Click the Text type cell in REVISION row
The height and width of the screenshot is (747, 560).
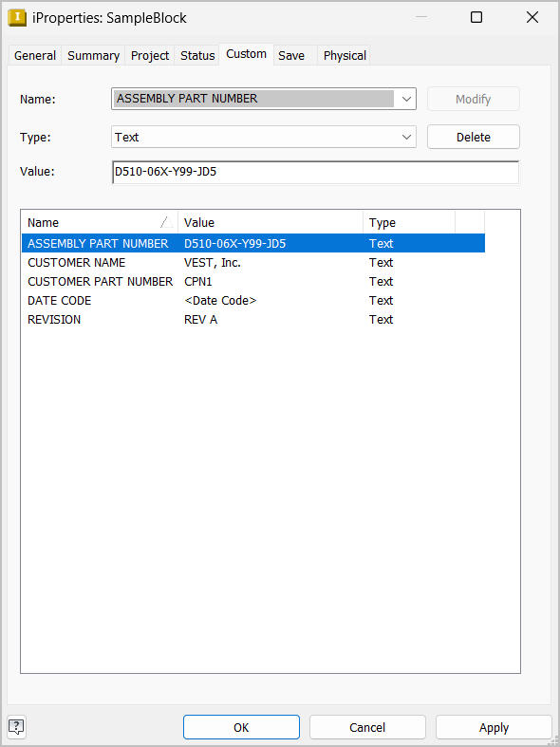(381, 320)
